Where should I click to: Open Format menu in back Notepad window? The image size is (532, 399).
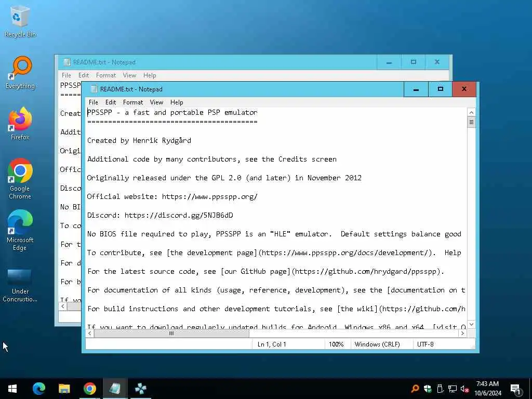point(106,75)
